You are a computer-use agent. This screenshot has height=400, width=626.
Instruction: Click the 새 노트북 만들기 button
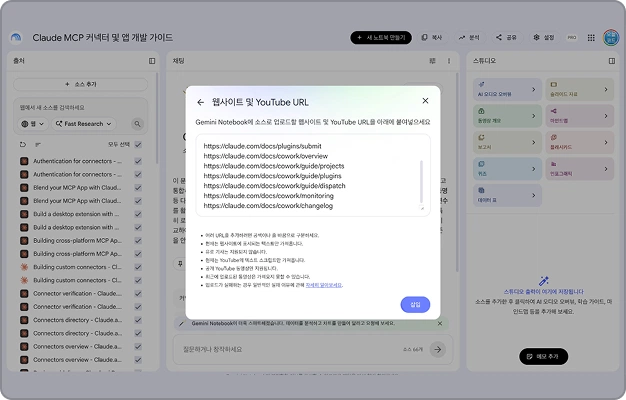[381, 38]
